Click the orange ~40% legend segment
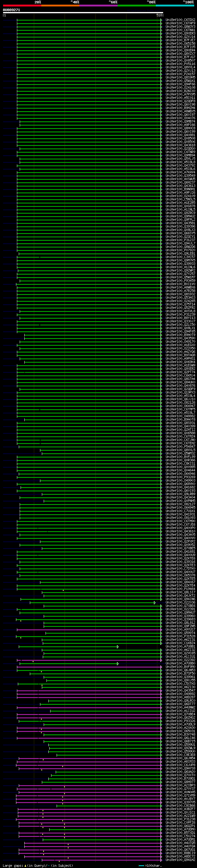The image size is (197, 868). coord(60,6)
